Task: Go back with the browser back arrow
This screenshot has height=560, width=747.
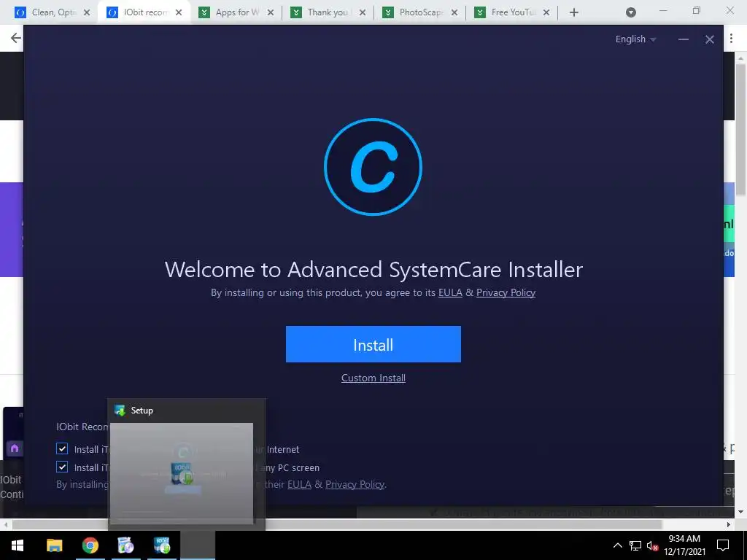Action: coord(16,38)
